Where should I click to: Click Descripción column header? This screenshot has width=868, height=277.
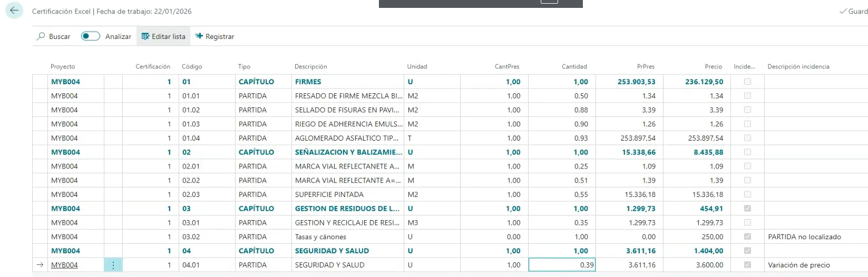(x=311, y=66)
